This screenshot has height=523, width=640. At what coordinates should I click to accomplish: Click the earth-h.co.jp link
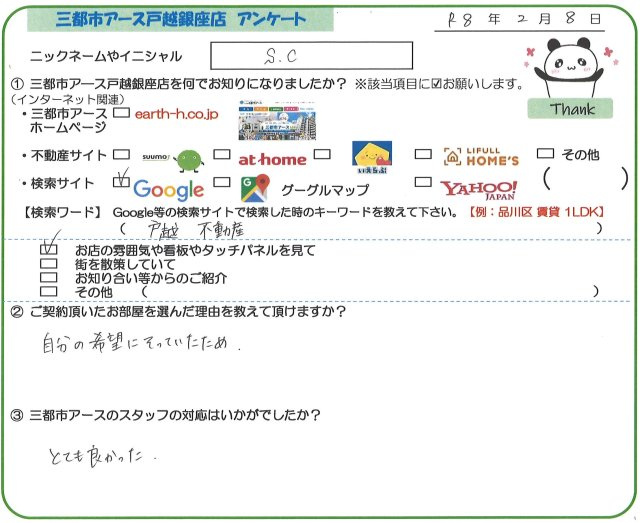pos(176,114)
